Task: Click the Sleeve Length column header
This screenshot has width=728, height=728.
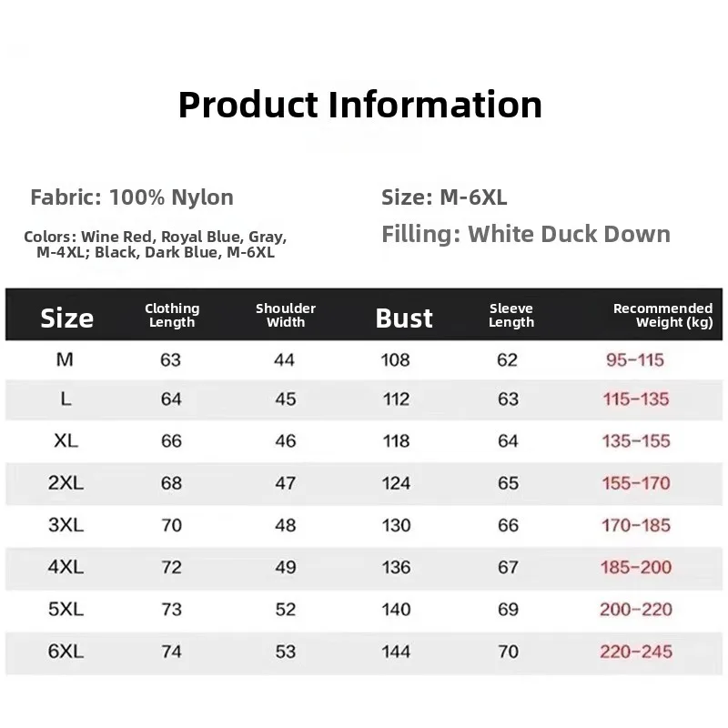Action: 511,315
